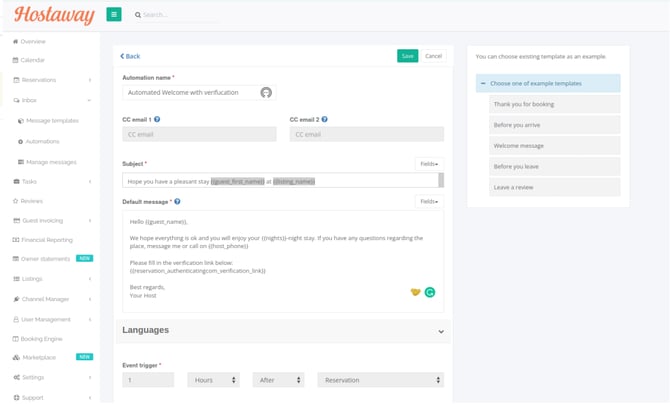Open the Hours unit dropdown

point(210,380)
